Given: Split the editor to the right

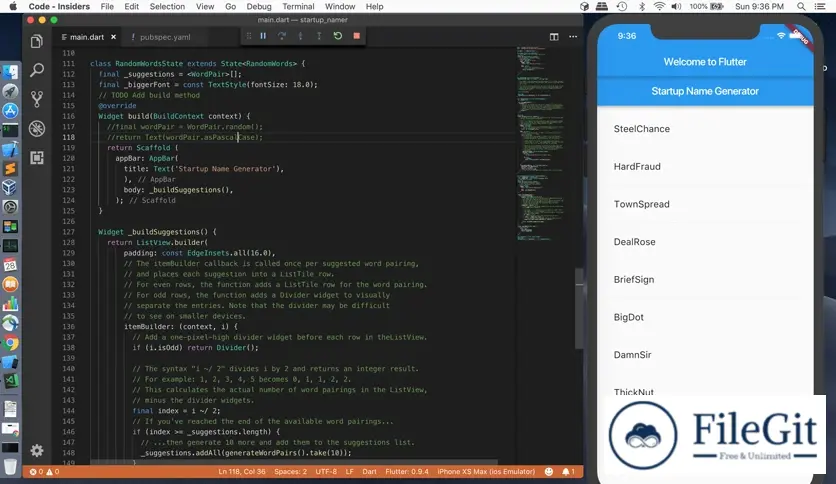Looking at the screenshot, I should [554, 37].
